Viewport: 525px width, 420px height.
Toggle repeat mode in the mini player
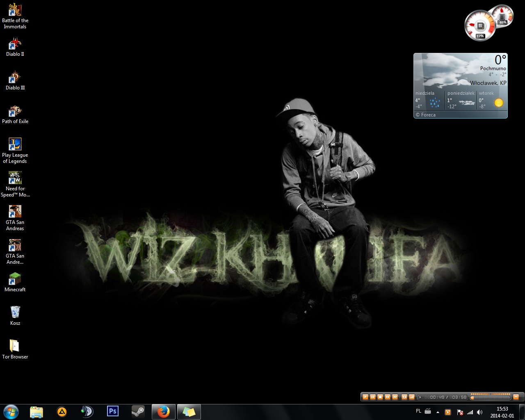404,397
